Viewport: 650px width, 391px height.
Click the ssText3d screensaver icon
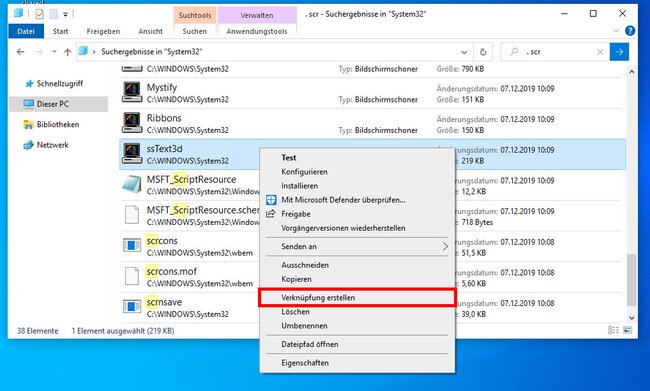pyautogui.click(x=132, y=154)
